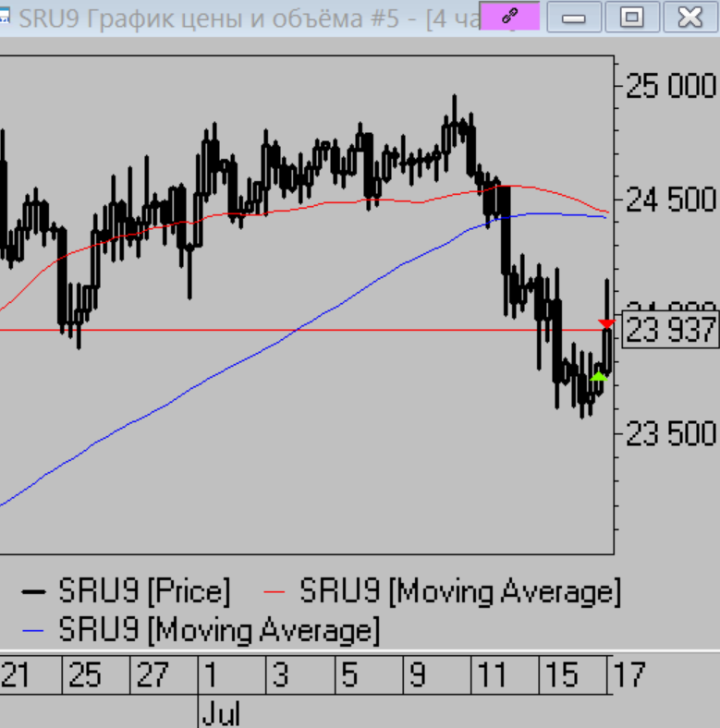Click the 24 500 price axis label
The image size is (720, 728).
click(x=670, y=200)
